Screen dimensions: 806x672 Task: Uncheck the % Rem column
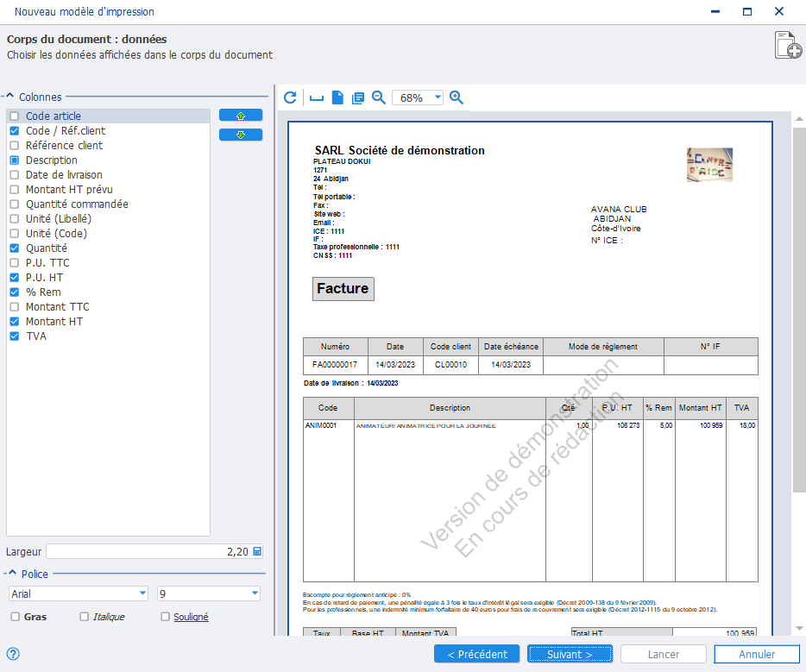click(x=15, y=292)
